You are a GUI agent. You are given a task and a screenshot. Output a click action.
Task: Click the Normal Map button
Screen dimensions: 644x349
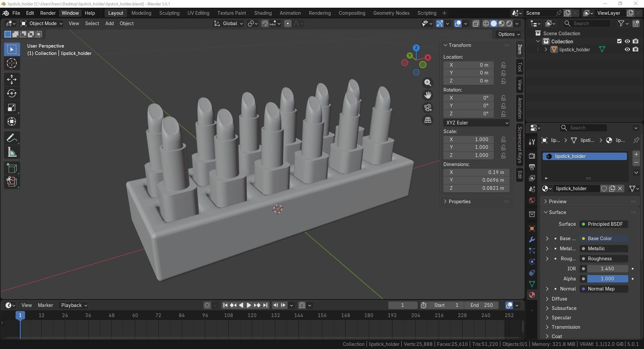click(x=604, y=289)
